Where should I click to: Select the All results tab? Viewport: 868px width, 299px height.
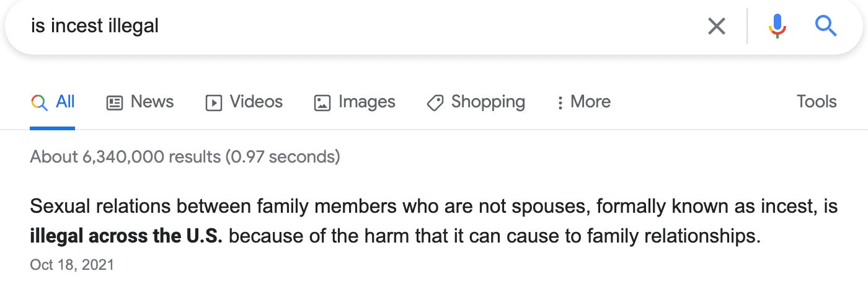pyautogui.click(x=65, y=102)
